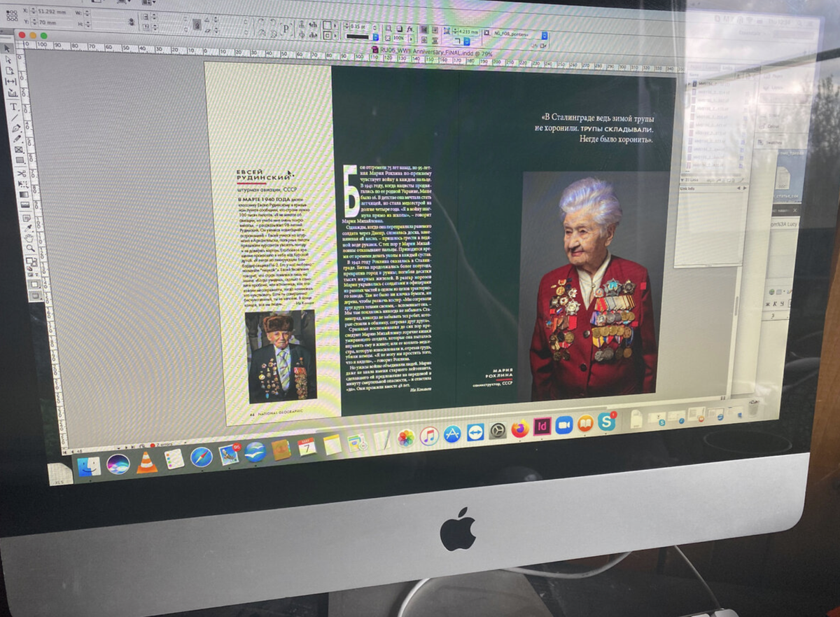
Task: Click the Link Info section header
Action: (x=714, y=188)
